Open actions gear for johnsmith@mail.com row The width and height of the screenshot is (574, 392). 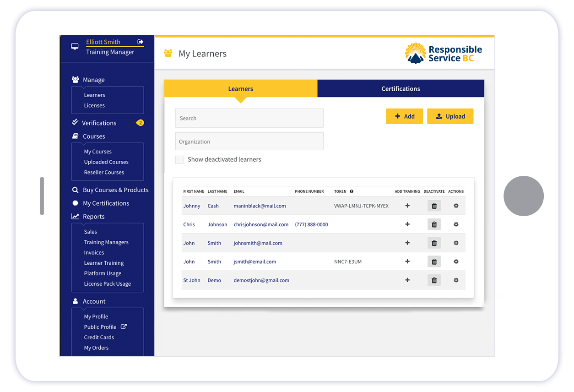coord(456,243)
